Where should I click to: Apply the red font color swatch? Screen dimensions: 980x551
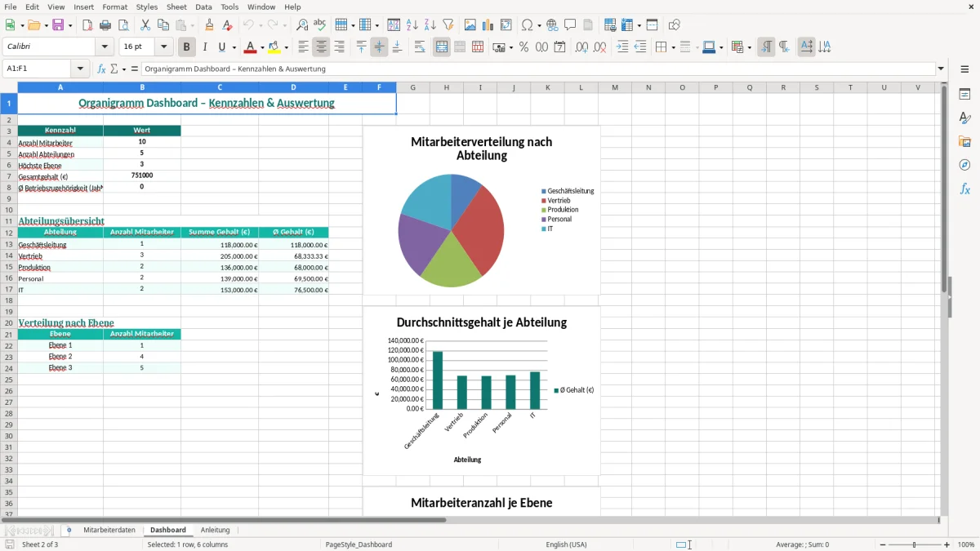(x=251, y=47)
